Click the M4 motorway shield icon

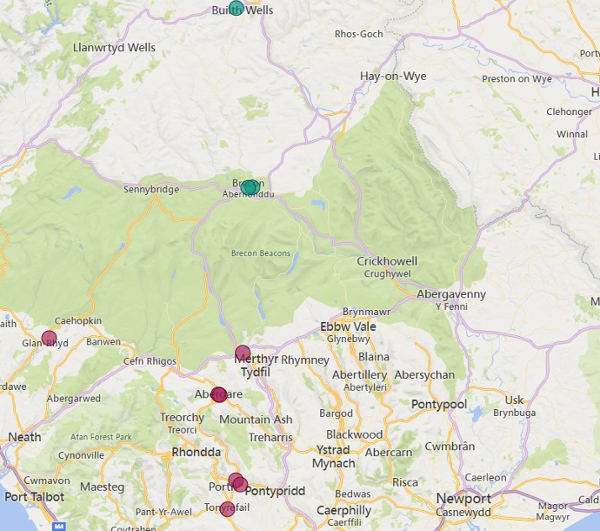click(58, 524)
